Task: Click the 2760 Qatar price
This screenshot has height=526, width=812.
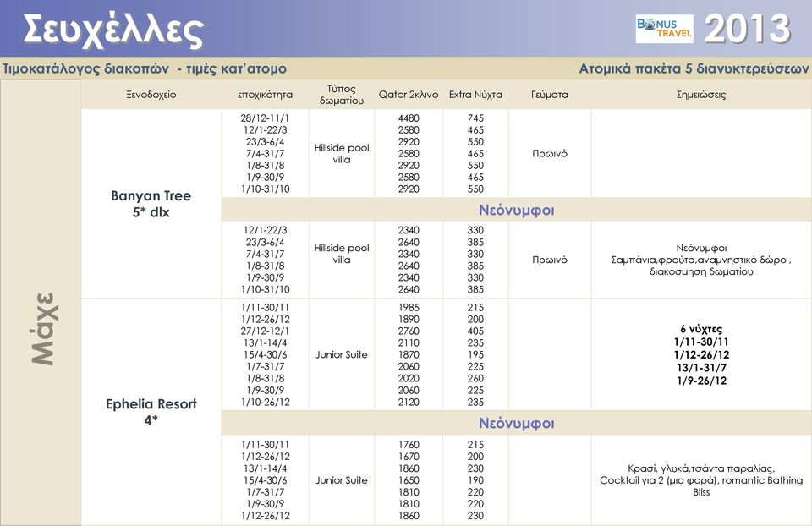Action: coord(408,331)
